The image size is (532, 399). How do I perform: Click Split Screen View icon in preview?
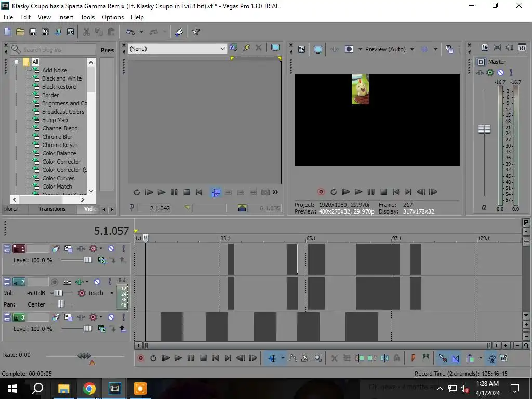click(x=349, y=49)
